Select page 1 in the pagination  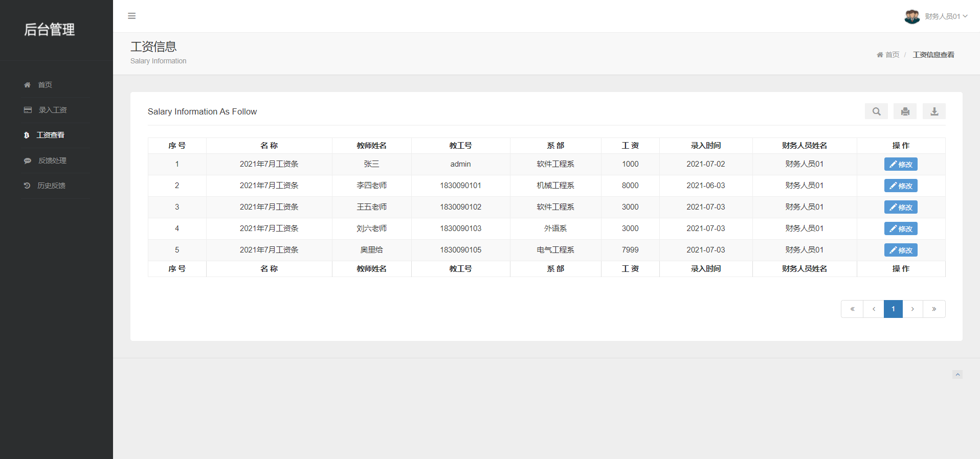[893, 309]
